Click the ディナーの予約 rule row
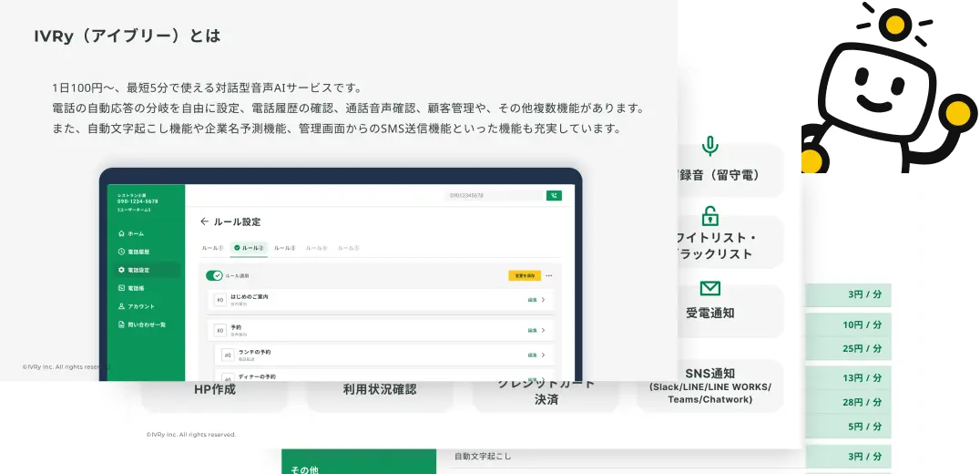The height and width of the screenshot is (474, 980). click(384, 376)
